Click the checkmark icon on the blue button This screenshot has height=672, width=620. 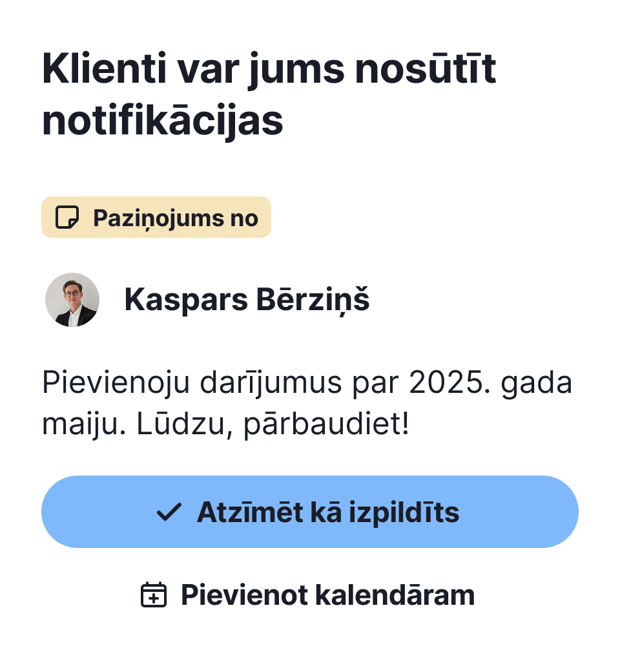pos(169,512)
